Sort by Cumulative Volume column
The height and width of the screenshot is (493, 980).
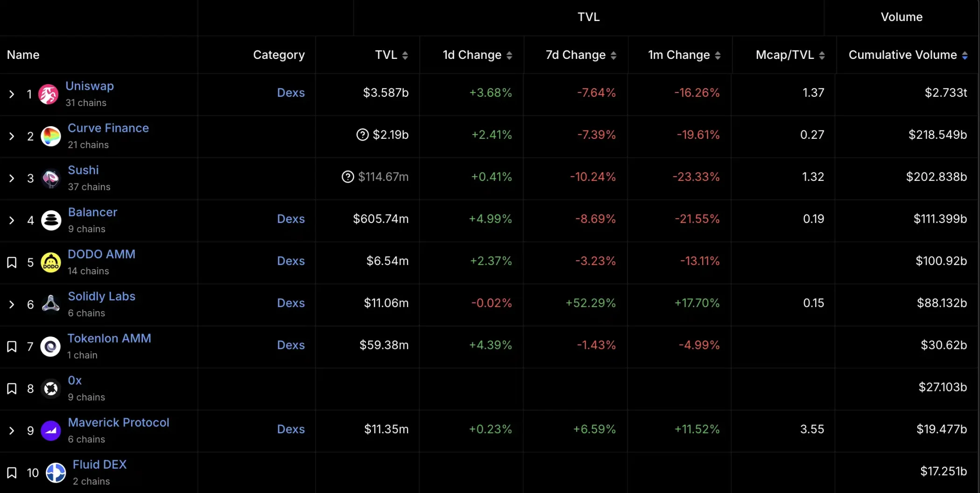point(965,55)
